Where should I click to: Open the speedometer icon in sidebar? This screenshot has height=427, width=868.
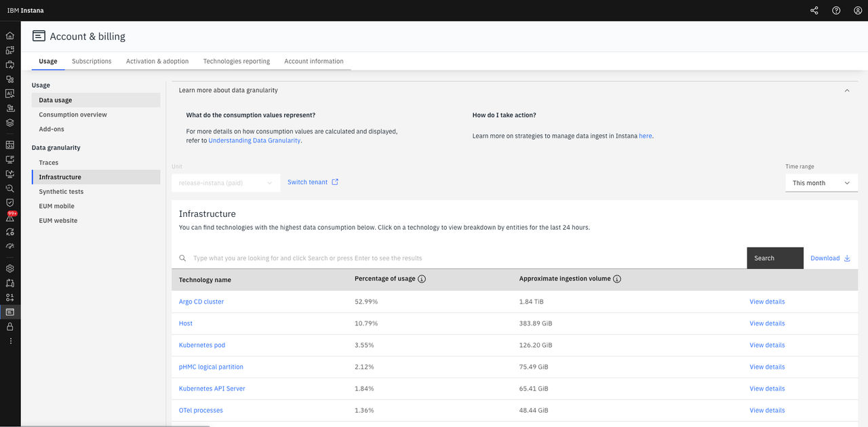click(x=9, y=246)
